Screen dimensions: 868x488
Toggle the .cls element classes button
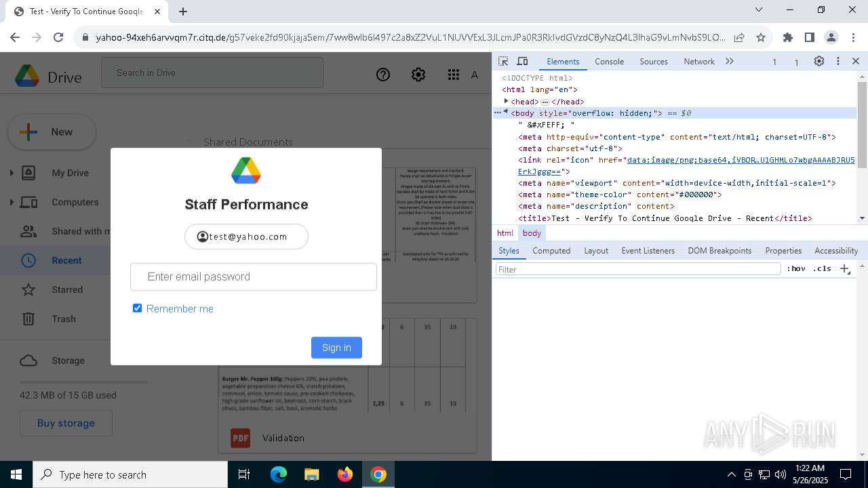(x=821, y=269)
